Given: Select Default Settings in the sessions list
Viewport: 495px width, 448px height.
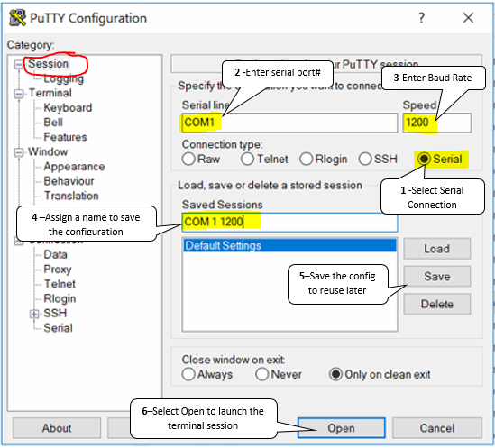Looking at the screenshot, I should point(289,245).
